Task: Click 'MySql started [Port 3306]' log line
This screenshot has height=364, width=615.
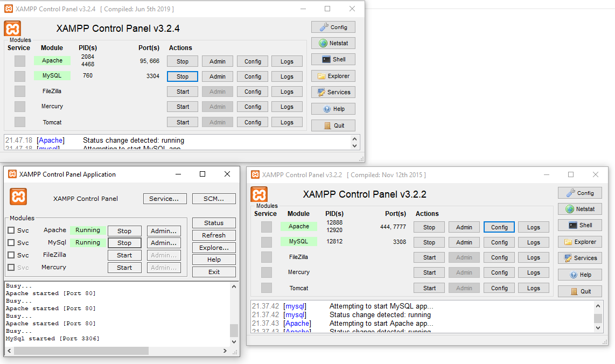Action: [x=53, y=339]
